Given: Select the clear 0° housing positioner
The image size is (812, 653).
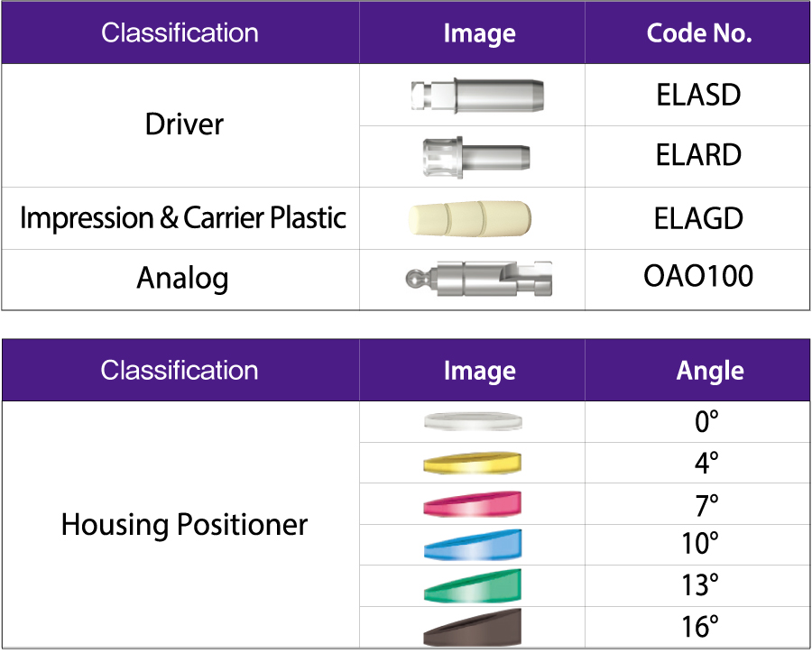Looking at the screenshot, I should 473,421.
